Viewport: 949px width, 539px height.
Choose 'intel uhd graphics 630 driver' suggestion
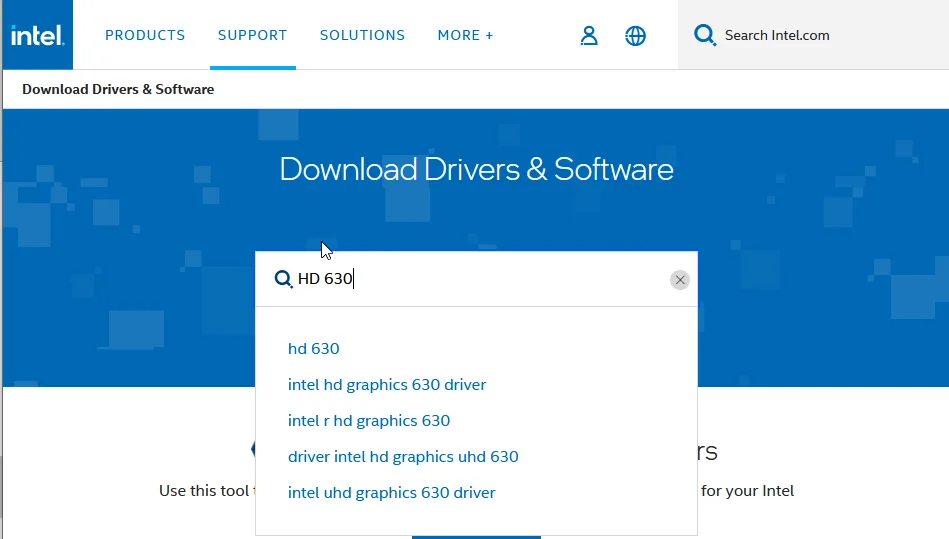(x=392, y=492)
